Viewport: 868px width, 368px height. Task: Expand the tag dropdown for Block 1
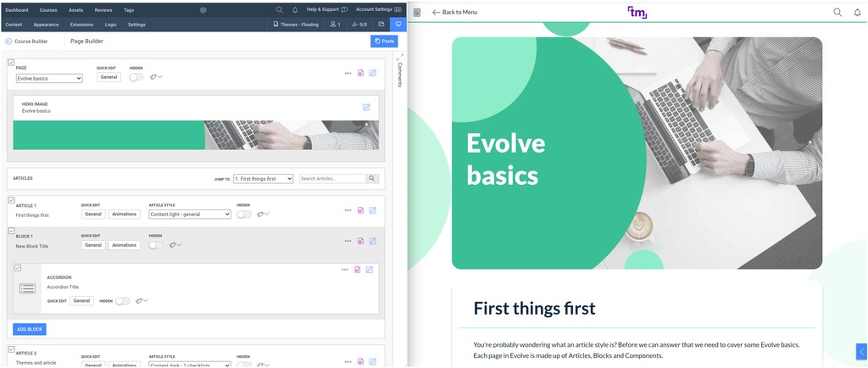click(x=175, y=245)
